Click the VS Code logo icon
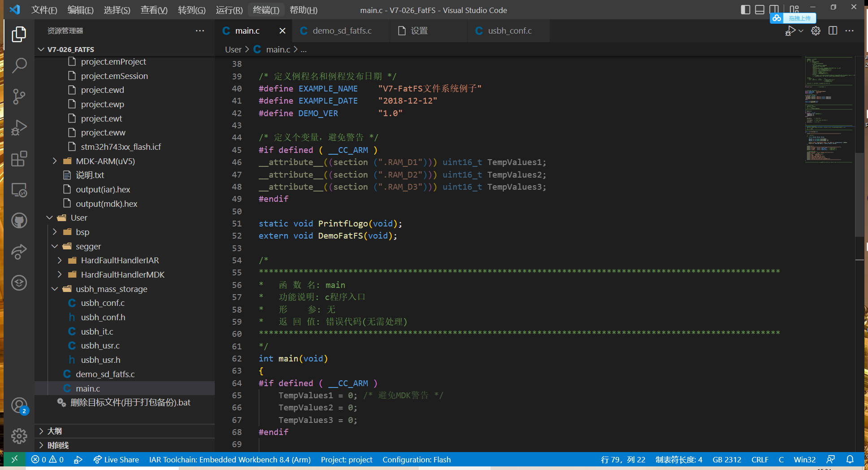 click(x=15, y=9)
